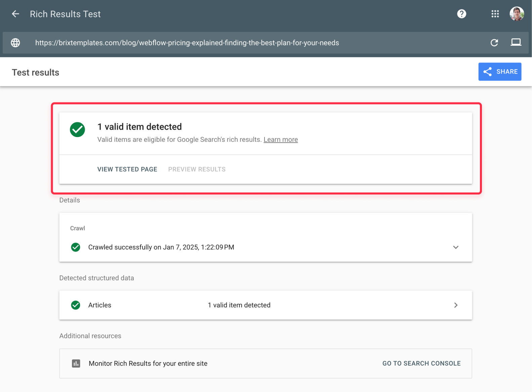This screenshot has width=532, height=392.
Task: Click the green checkmark beside Articles
Action: click(76, 305)
